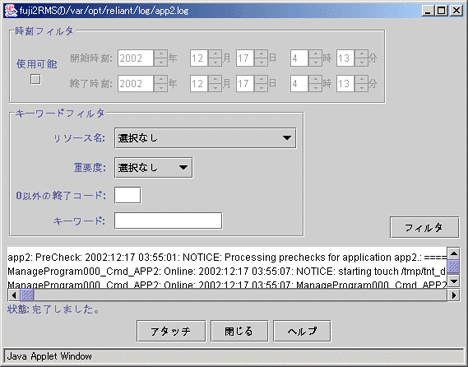
Task: Increment the 開始時刻 year spinner
Action: (x=161, y=54)
